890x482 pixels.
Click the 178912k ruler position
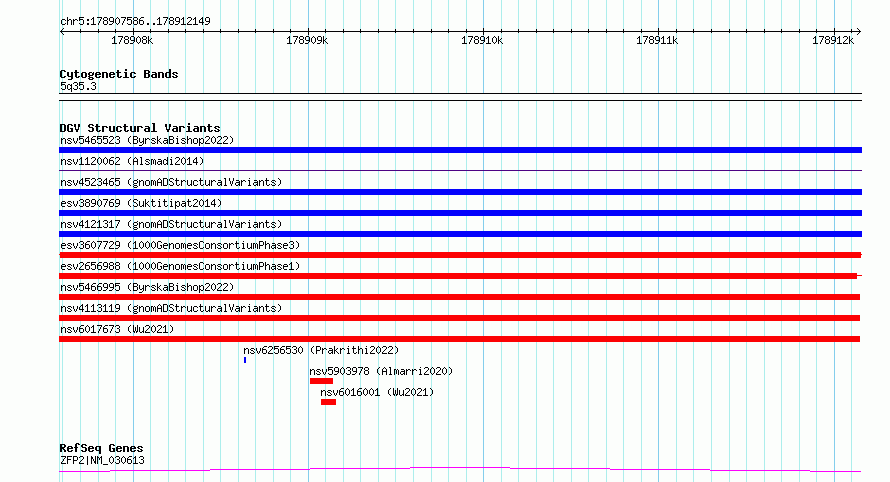point(833,41)
